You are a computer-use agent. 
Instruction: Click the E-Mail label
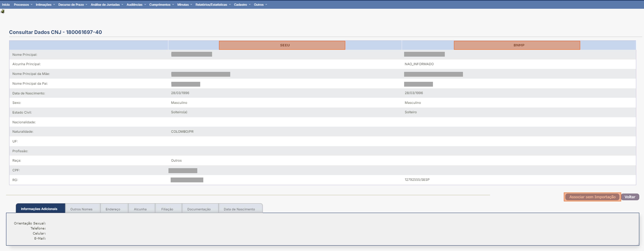[x=40, y=238]
